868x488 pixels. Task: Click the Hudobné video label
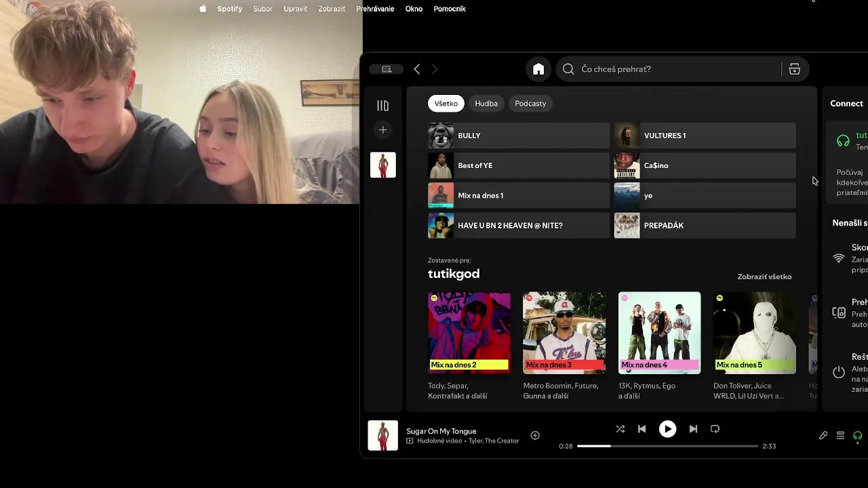pyautogui.click(x=439, y=441)
